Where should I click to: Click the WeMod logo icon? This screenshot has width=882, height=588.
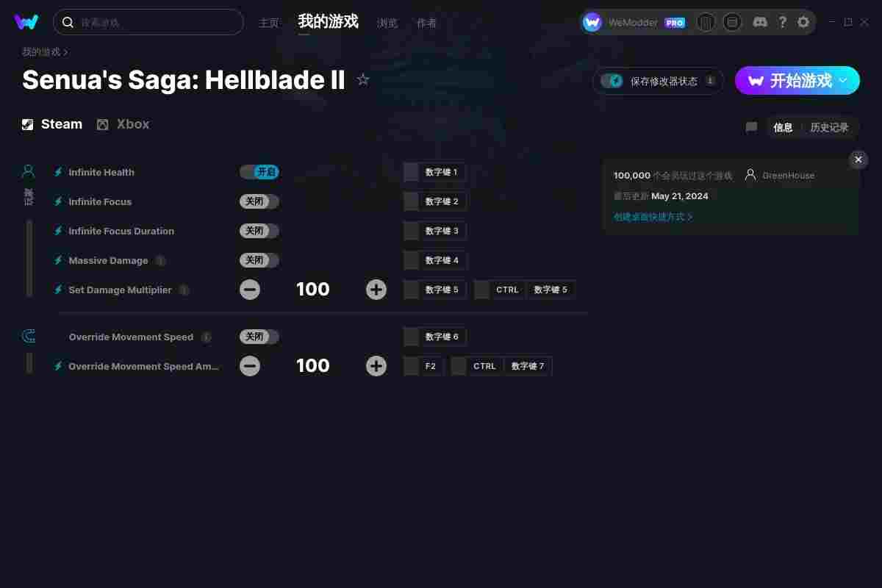[x=26, y=22]
